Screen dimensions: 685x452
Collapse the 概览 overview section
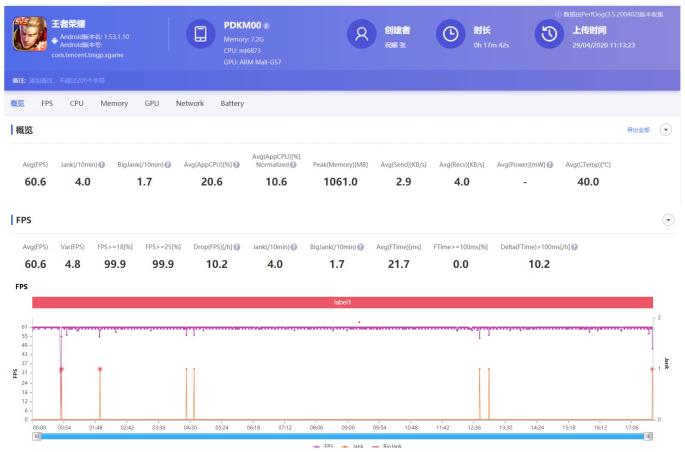(667, 130)
